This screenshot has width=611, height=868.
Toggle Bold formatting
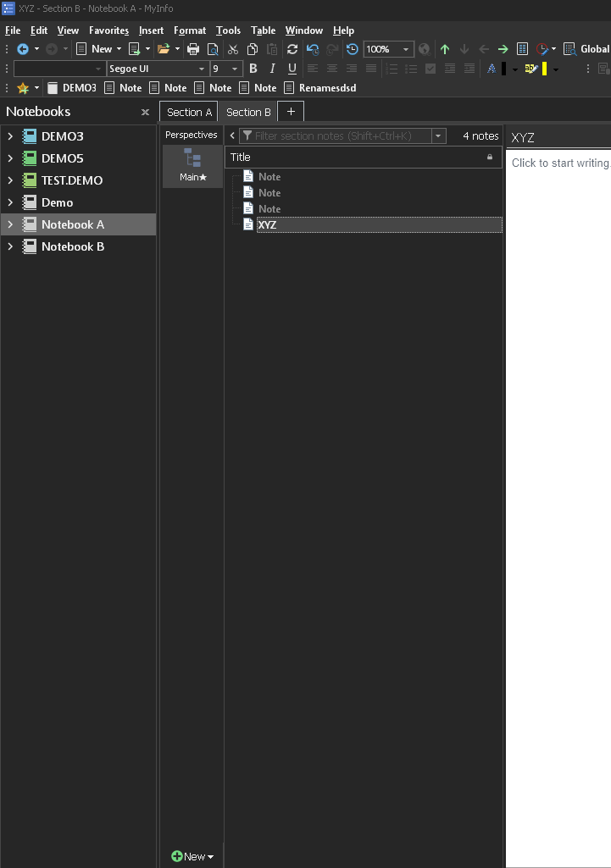253,69
